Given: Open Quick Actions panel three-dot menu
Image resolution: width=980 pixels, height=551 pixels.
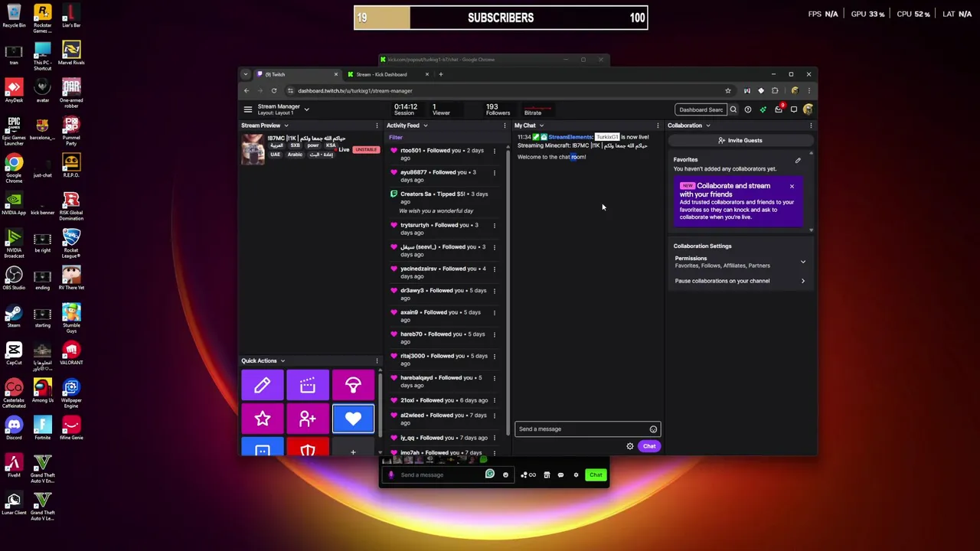Looking at the screenshot, I should coord(377,361).
